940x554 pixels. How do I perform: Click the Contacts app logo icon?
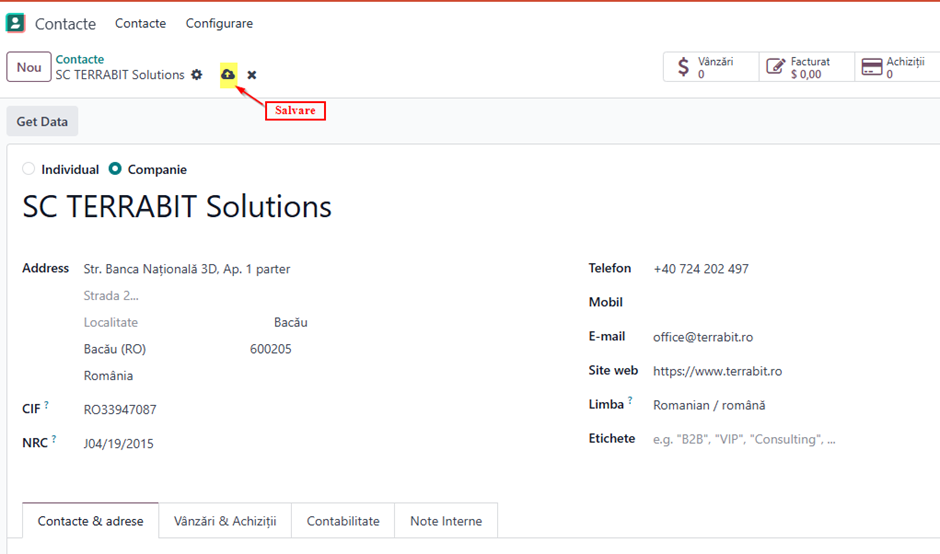(15, 23)
